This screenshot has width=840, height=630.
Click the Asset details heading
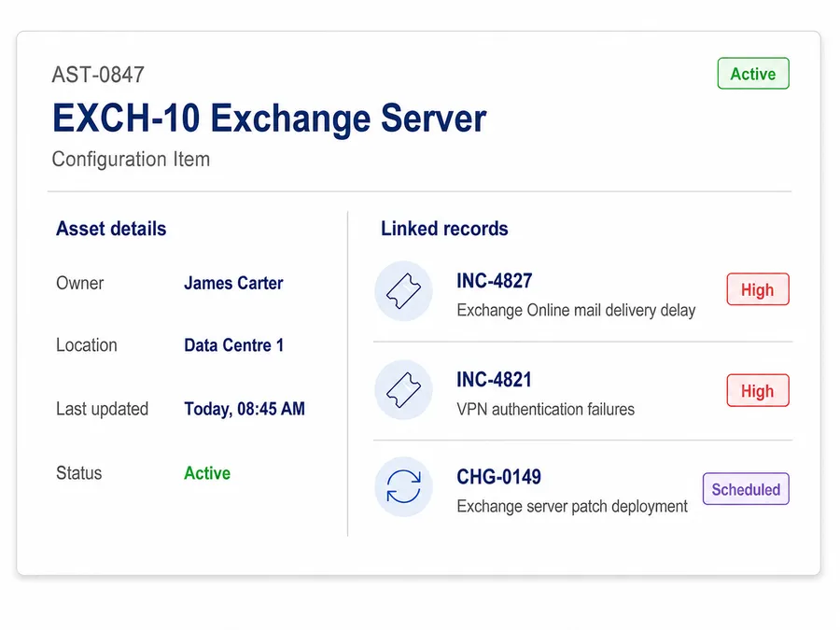point(111,229)
